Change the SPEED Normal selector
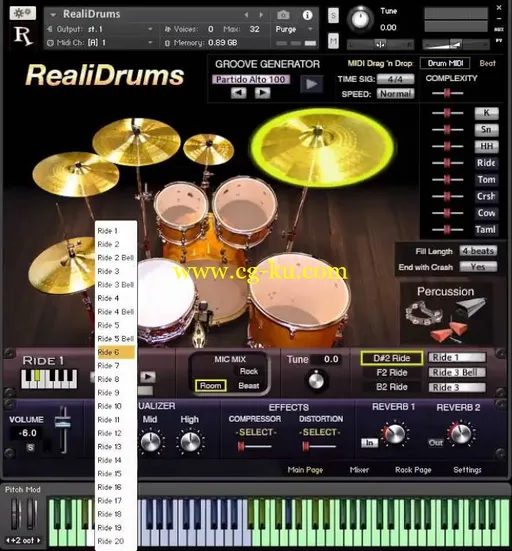 (x=395, y=94)
